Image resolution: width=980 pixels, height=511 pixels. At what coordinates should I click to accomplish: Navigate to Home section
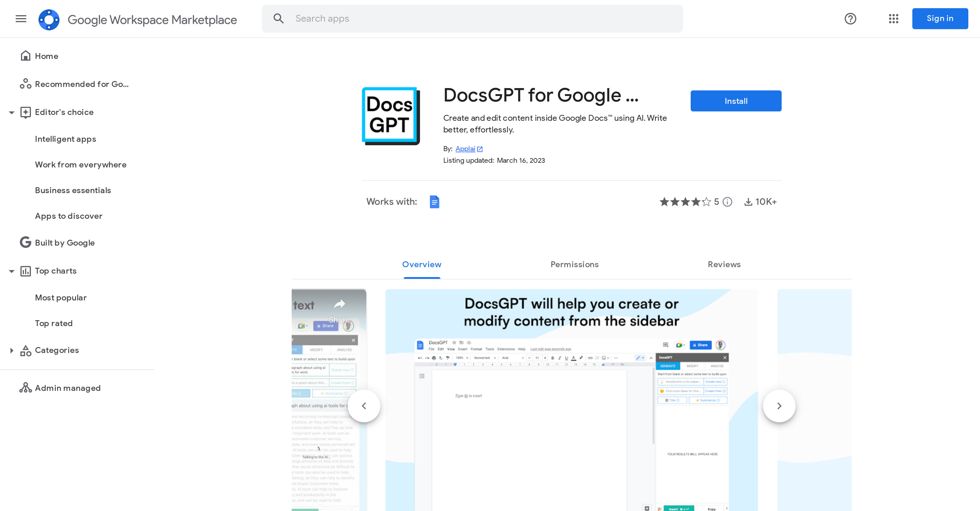pyautogui.click(x=47, y=56)
